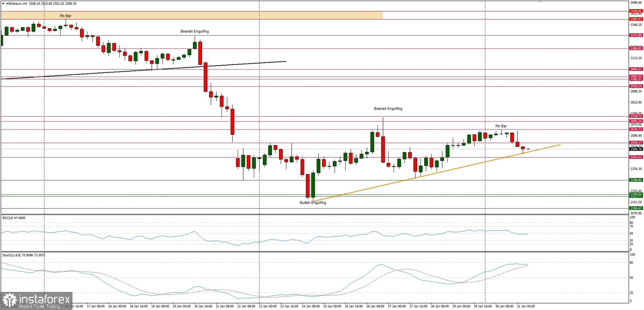Click the 29 Jan 16:00 time axis label
644x310 pixels.
pos(483,306)
